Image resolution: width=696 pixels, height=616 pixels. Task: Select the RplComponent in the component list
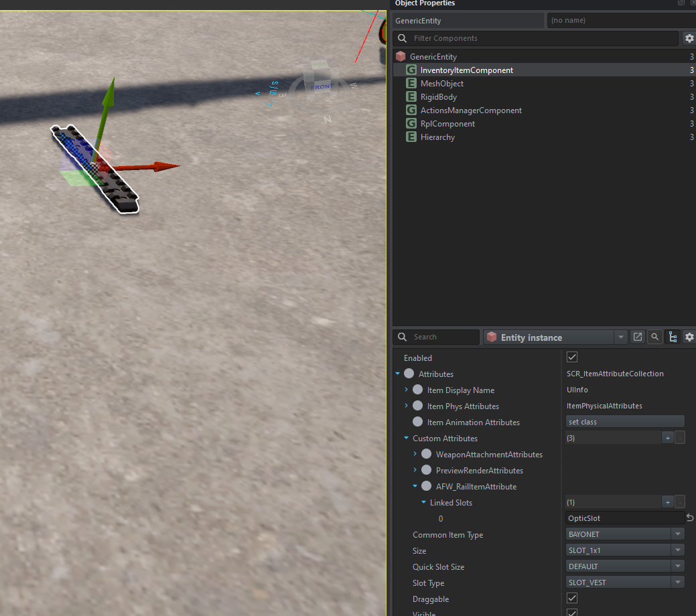click(447, 124)
